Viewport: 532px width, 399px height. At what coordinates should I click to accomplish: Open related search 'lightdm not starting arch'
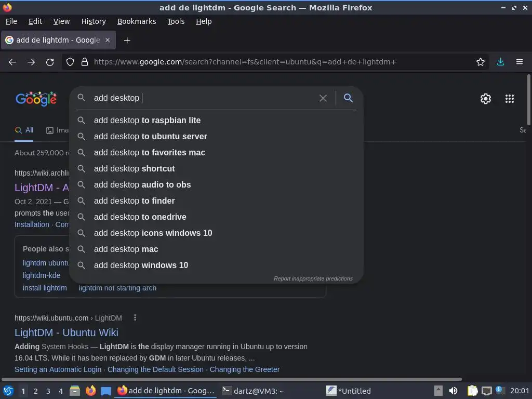(117, 288)
